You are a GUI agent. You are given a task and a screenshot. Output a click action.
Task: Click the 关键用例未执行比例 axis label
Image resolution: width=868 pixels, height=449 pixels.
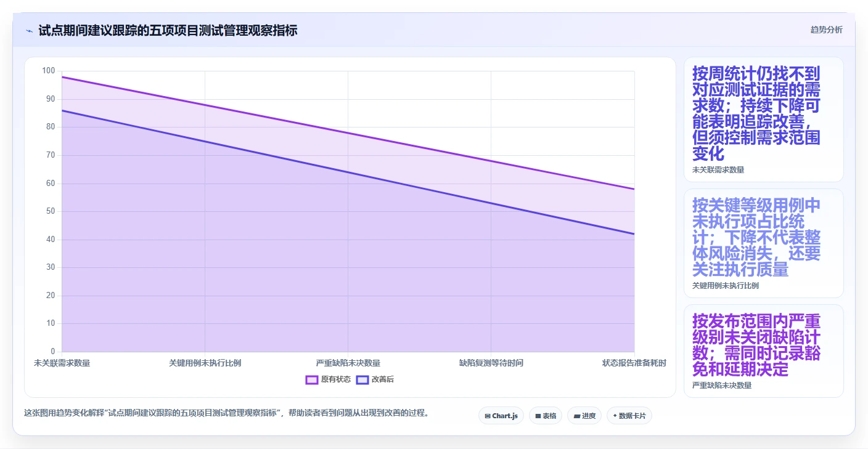pyautogui.click(x=205, y=363)
